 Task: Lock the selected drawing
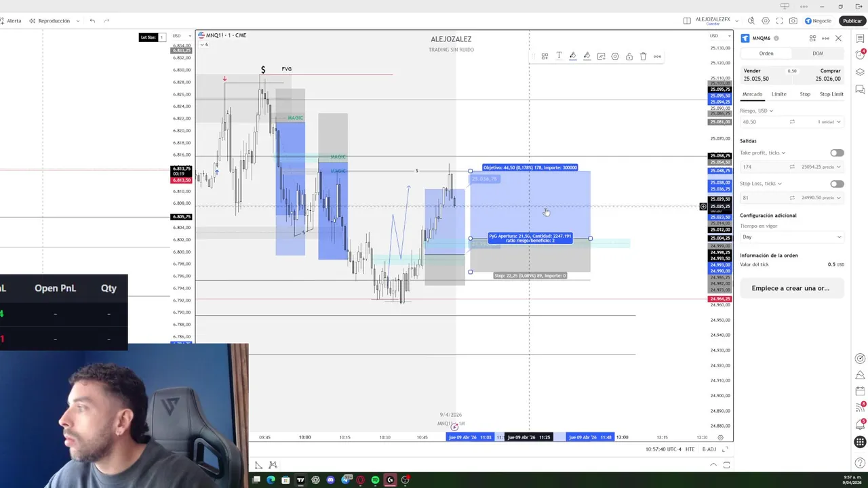coord(629,56)
